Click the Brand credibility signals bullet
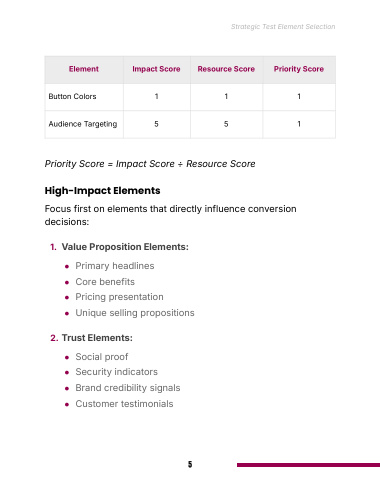The width and height of the screenshot is (380, 492). click(128, 388)
